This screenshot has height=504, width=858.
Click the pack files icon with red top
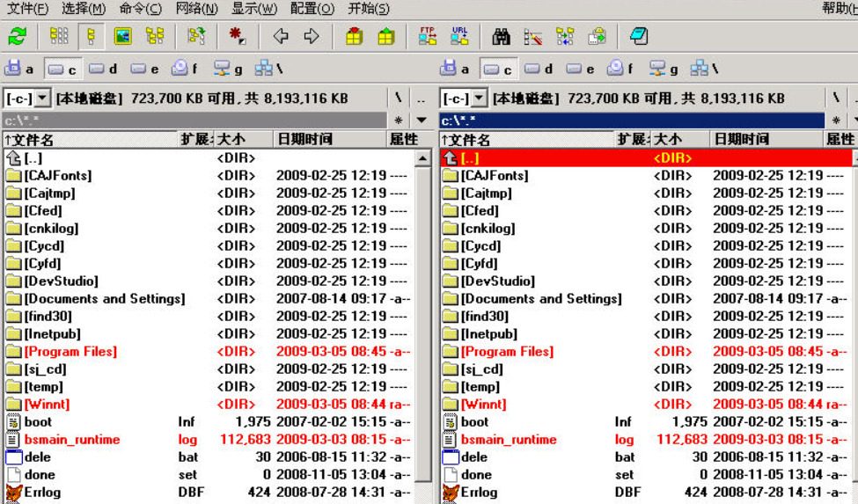click(354, 37)
